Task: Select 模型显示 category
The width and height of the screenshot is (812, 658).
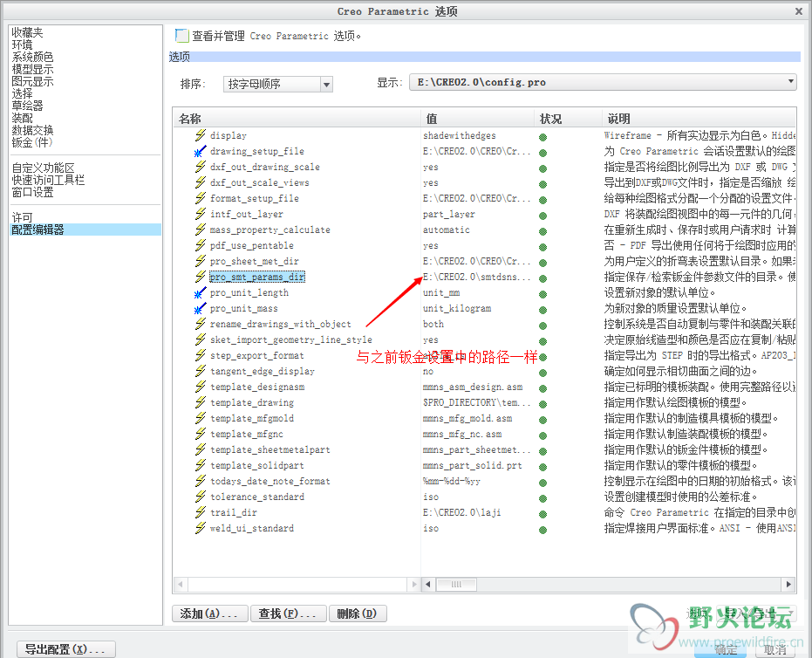Action: 32,70
